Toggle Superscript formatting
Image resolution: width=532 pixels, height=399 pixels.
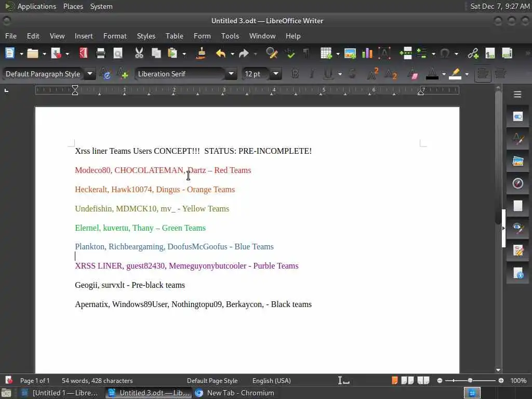coord(373,74)
